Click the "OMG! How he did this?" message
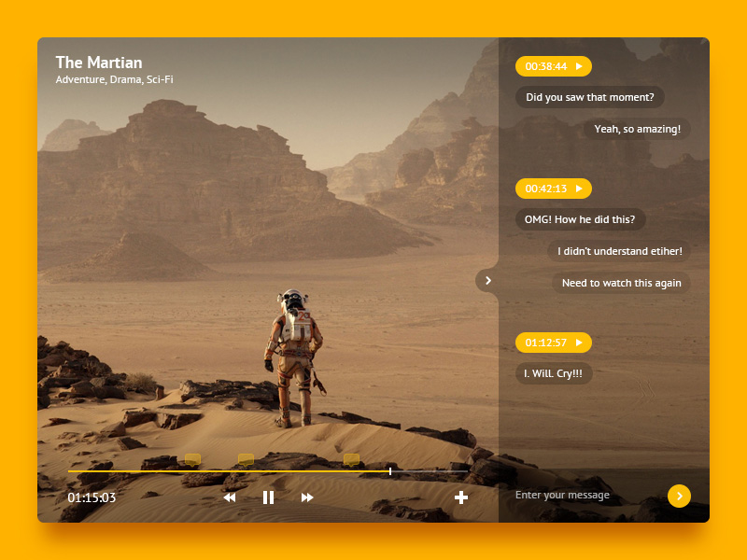This screenshot has width=747, height=560. point(579,219)
